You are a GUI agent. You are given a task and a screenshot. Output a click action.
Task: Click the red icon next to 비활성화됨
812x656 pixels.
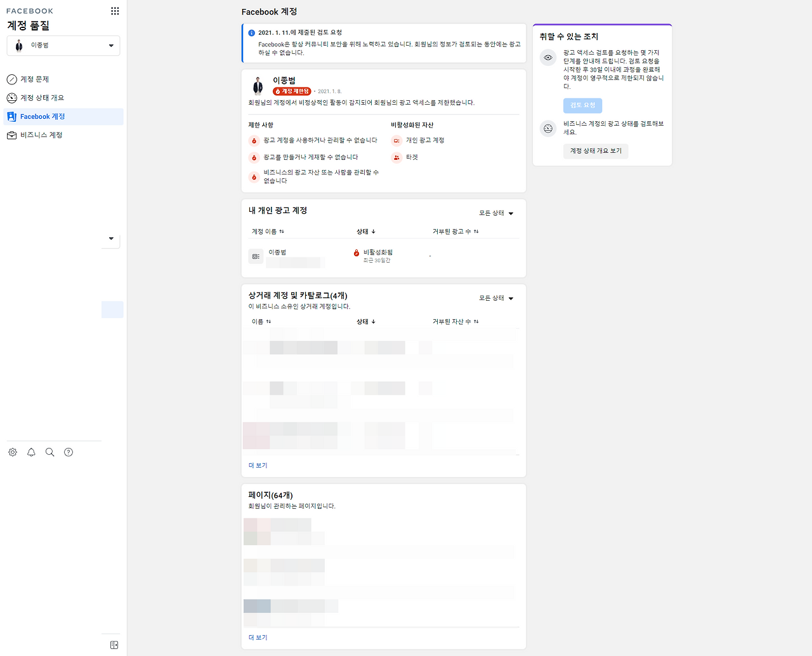coord(357,253)
